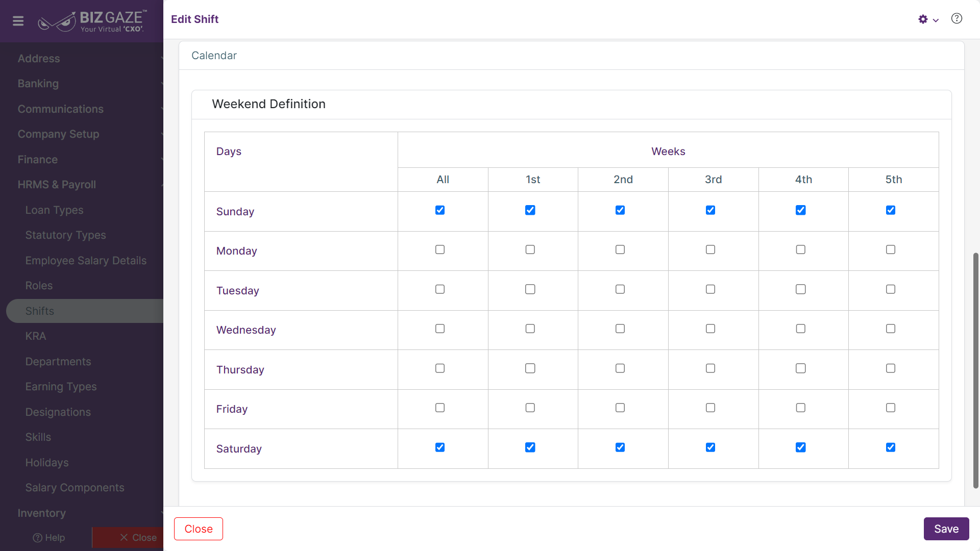
Task: Open Holidays in sidebar
Action: (47, 463)
